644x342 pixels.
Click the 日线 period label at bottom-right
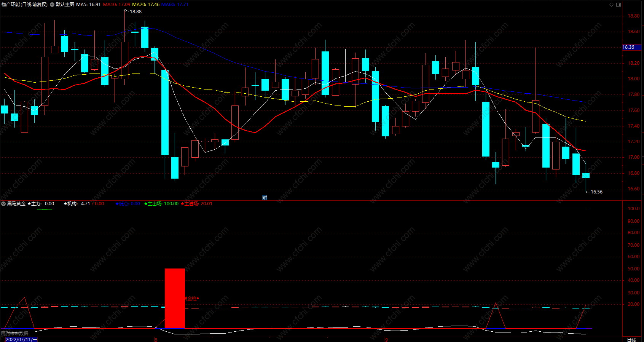[631, 339]
